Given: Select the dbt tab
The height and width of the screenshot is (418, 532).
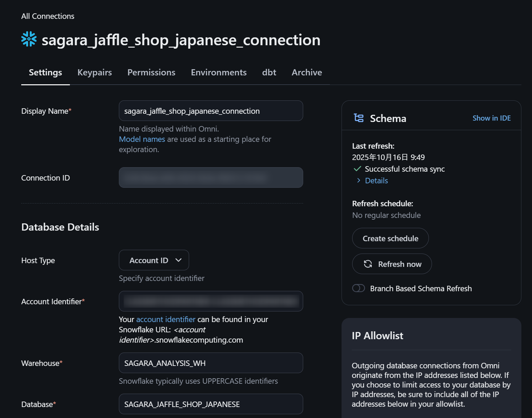Looking at the screenshot, I should pos(269,72).
